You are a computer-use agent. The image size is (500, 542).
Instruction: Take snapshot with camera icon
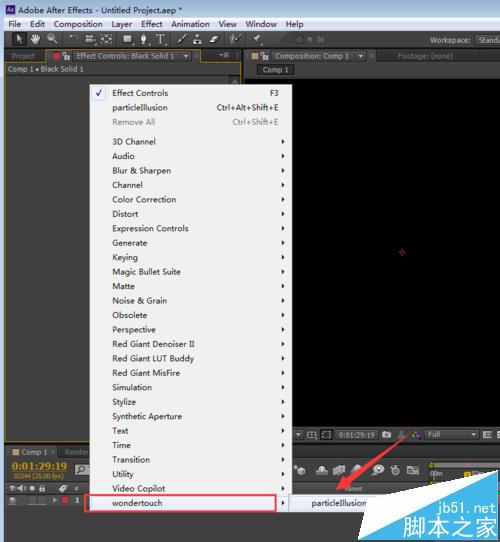[387, 435]
